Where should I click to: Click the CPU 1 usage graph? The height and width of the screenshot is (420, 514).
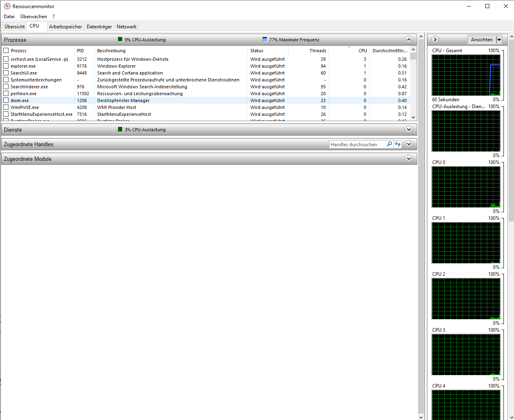[466, 243]
